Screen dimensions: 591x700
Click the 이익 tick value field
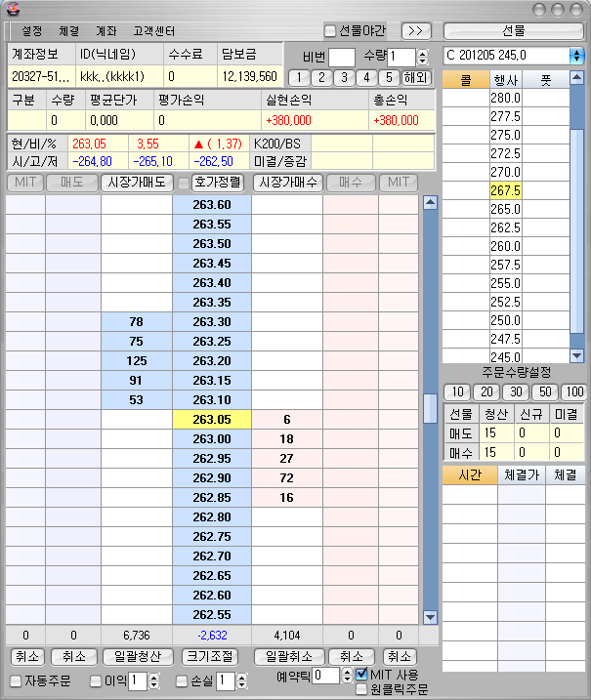[x=138, y=681]
